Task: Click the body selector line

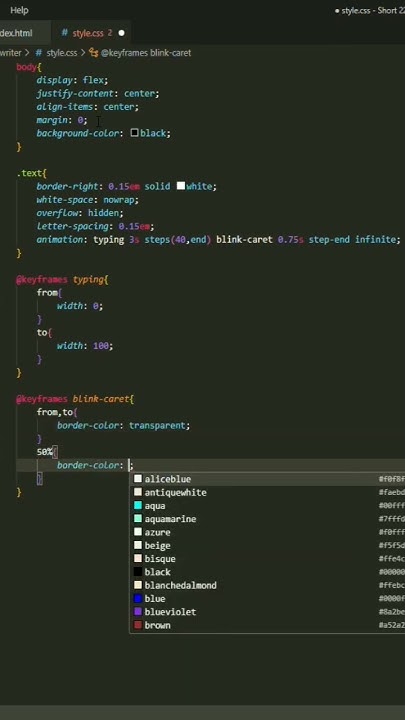Action: [x=29, y=67]
